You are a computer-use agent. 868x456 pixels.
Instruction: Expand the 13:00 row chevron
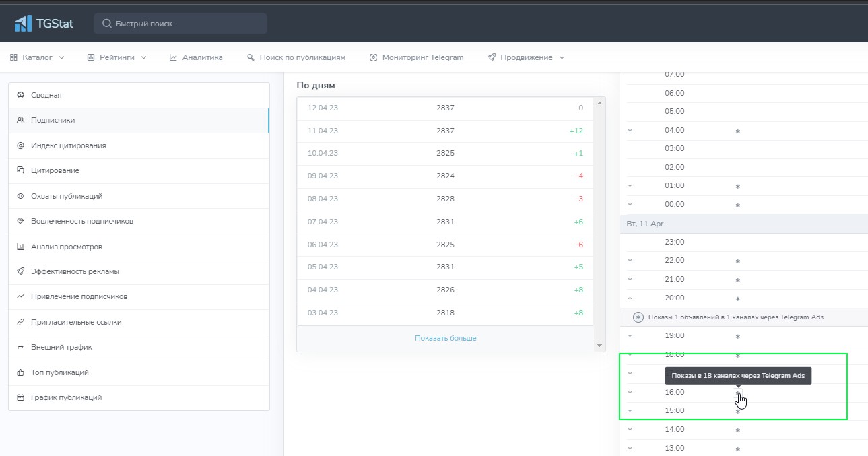(x=630, y=448)
